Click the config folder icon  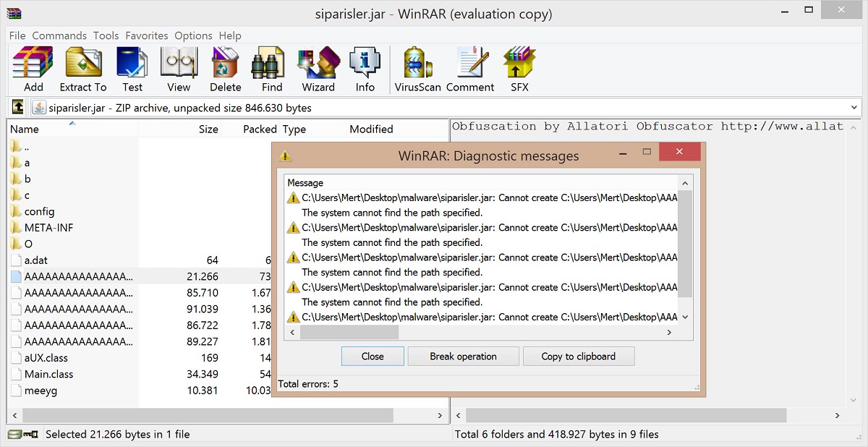click(17, 212)
